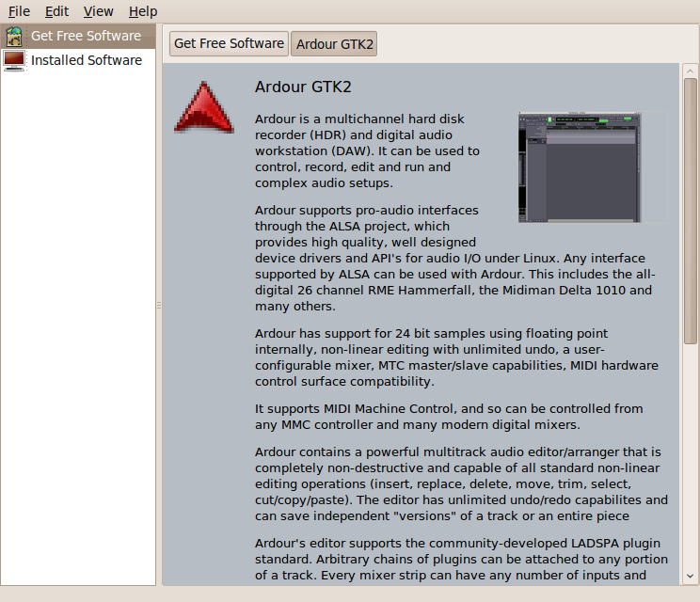Click paragraph starting 'Ardour is a multichannel'
The image size is (700, 602).
coord(367,150)
